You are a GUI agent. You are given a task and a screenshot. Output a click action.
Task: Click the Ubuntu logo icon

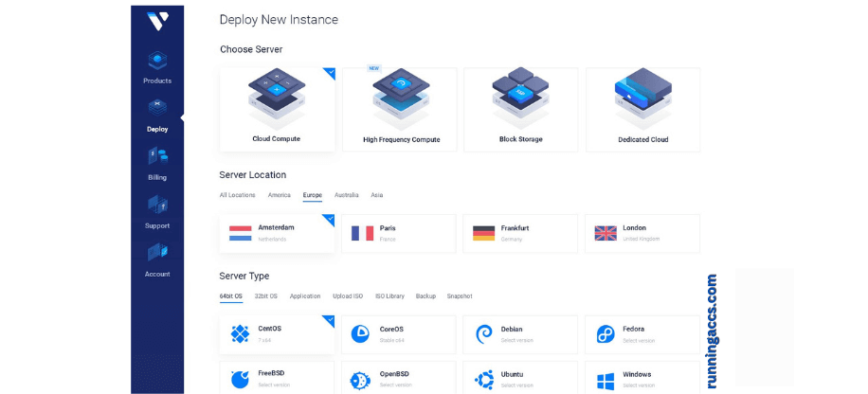pos(484,380)
